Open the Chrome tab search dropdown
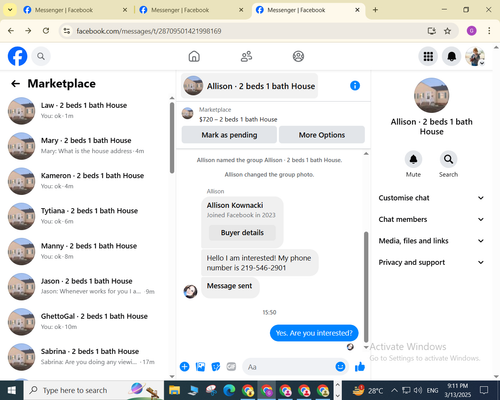Viewport: 500px width, 400px height. (x=10, y=10)
